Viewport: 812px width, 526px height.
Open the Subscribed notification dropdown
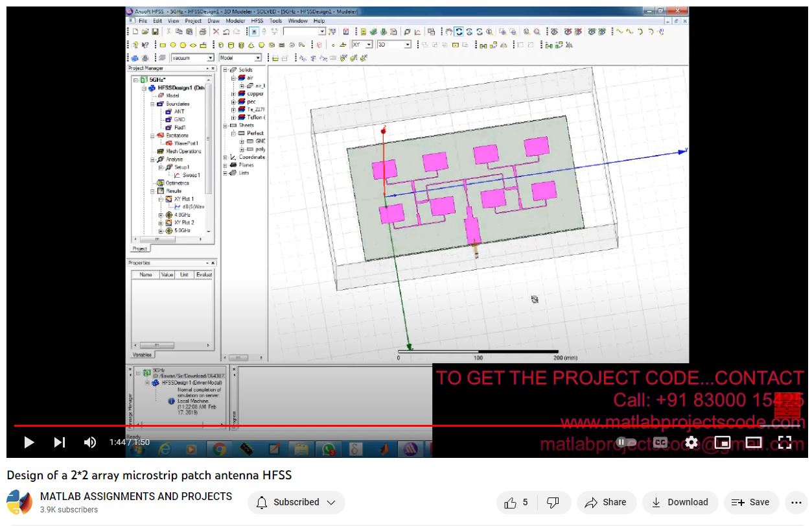(296, 502)
